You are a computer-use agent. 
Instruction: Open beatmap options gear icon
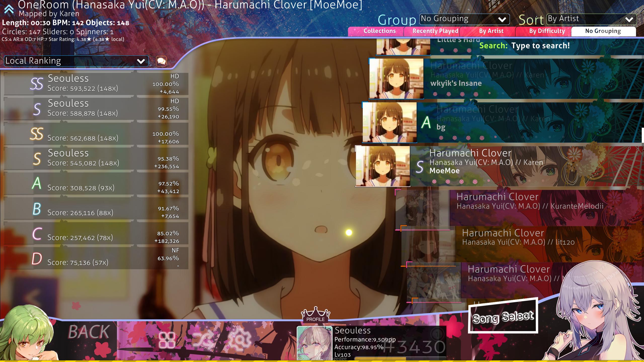point(239,340)
